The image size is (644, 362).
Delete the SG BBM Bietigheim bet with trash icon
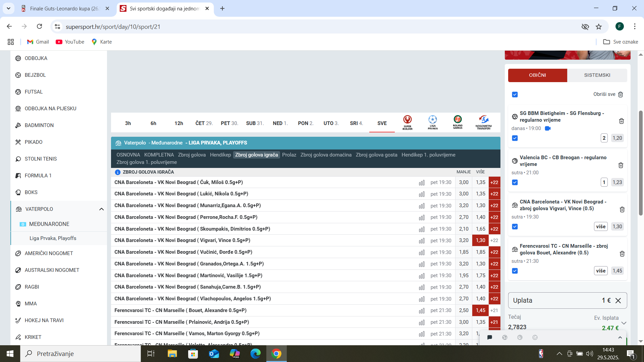(621, 121)
